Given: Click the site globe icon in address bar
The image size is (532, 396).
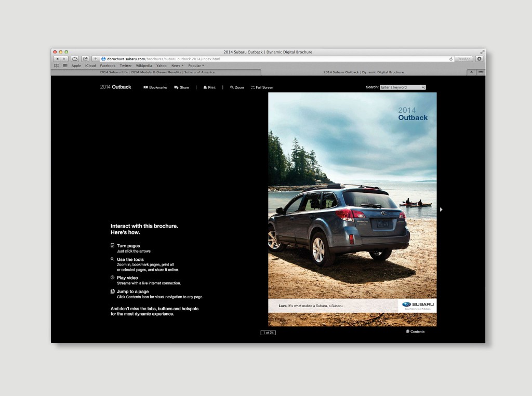Looking at the screenshot, I should click(x=103, y=59).
